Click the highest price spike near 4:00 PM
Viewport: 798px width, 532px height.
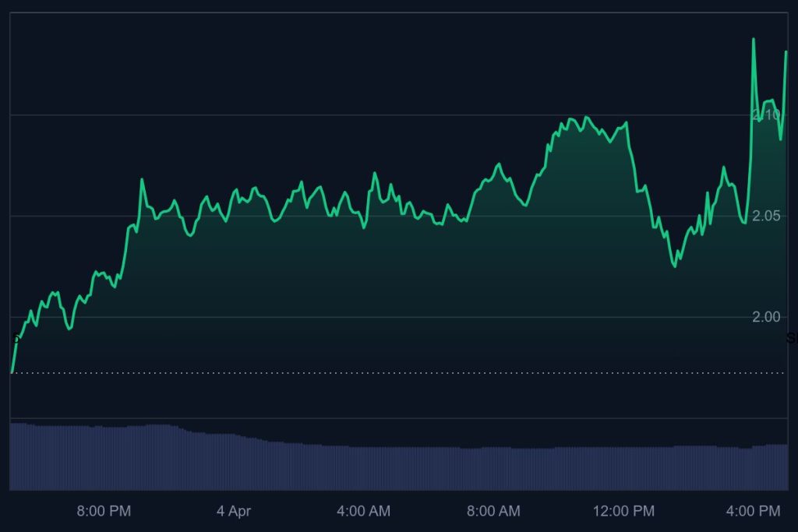tap(754, 39)
